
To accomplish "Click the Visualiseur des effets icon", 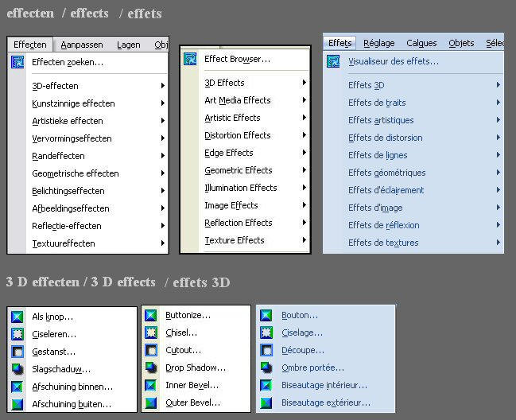I will [x=334, y=61].
